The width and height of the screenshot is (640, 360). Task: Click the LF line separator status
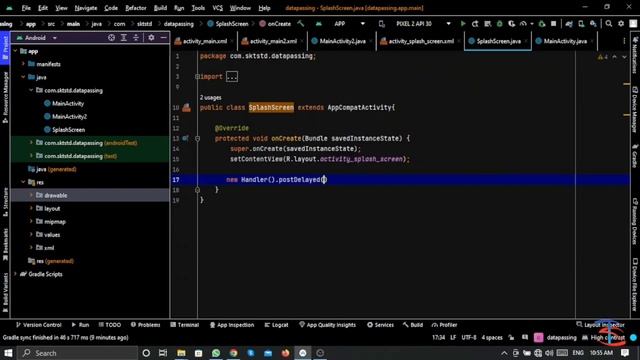453,338
